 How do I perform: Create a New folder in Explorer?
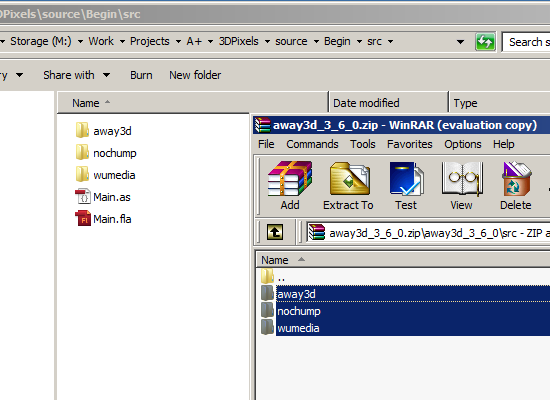(195, 75)
